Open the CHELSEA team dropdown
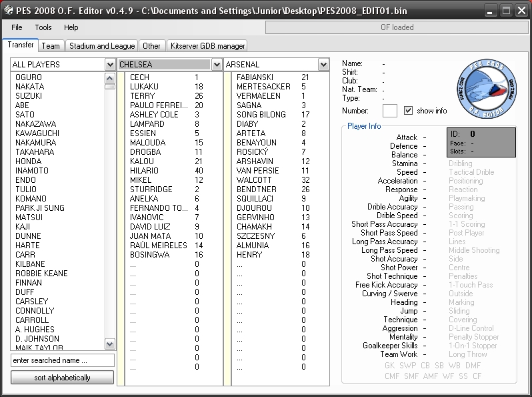 pos(217,65)
